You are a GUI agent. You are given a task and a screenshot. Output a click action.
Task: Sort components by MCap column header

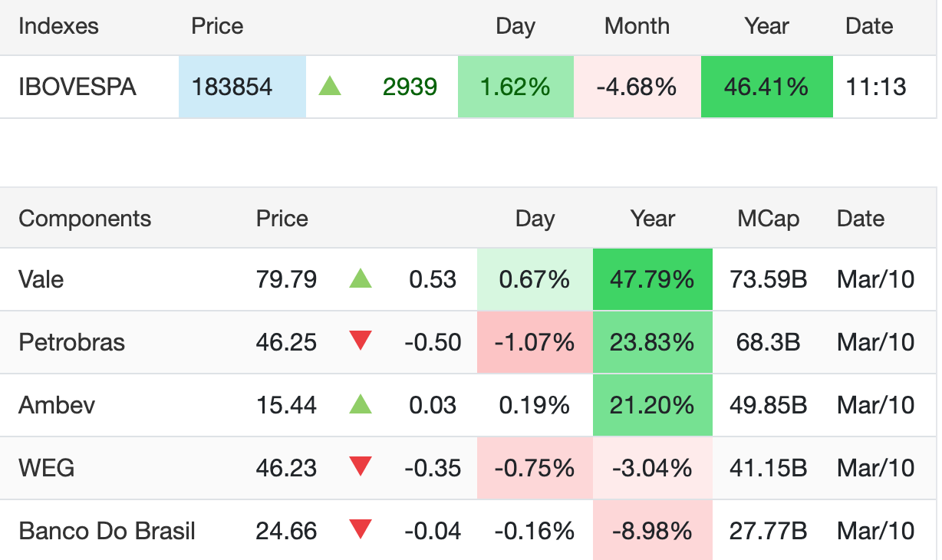768,219
